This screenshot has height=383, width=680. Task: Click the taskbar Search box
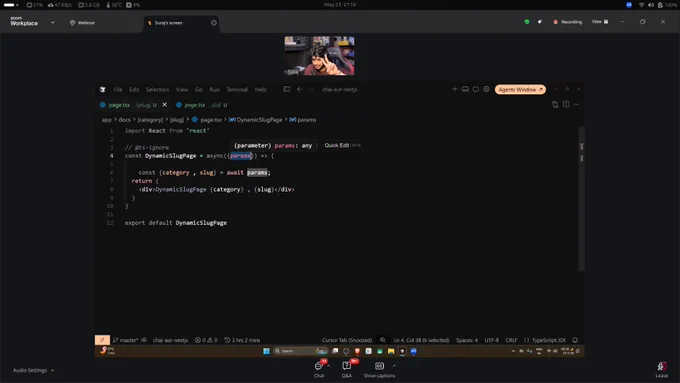(x=300, y=351)
